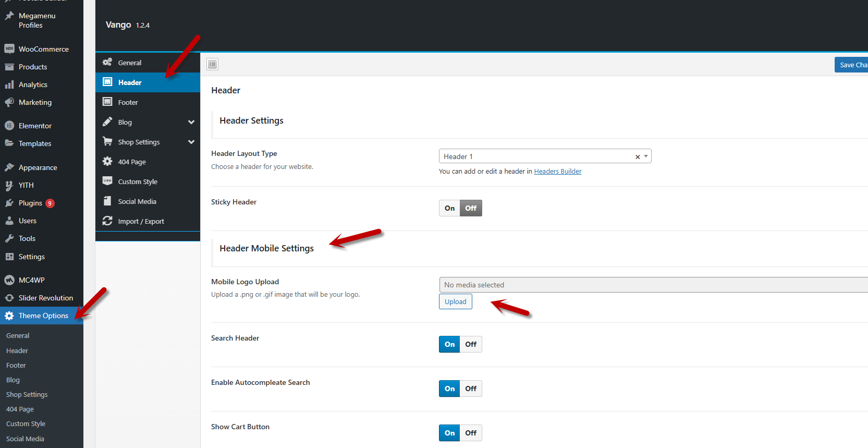
Task: Click the Blog pencil icon
Action: tap(107, 122)
